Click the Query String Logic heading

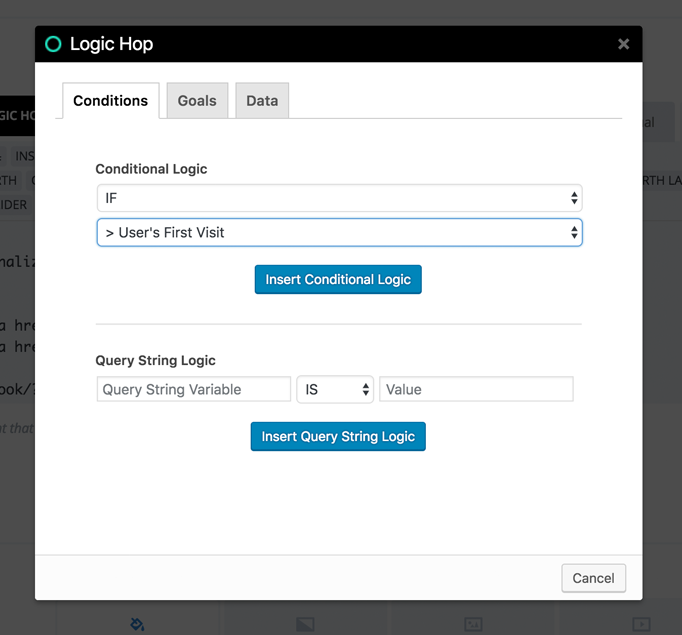tap(155, 360)
